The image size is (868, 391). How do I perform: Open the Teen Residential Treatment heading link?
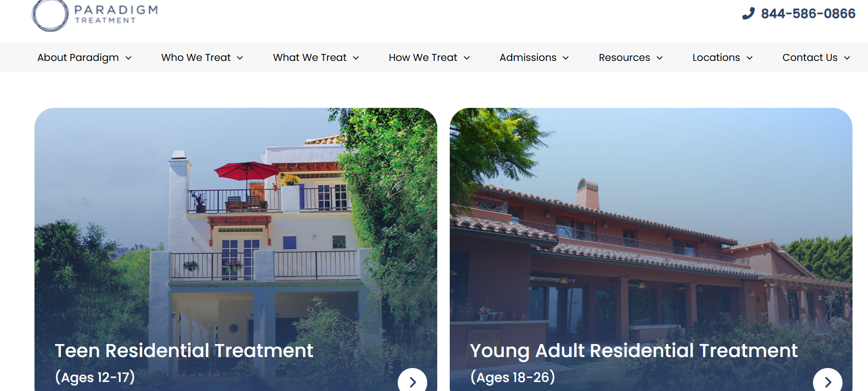[184, 351]
